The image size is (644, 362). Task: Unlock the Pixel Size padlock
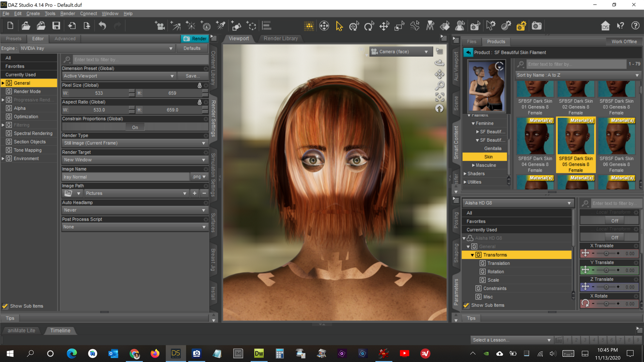200,85
